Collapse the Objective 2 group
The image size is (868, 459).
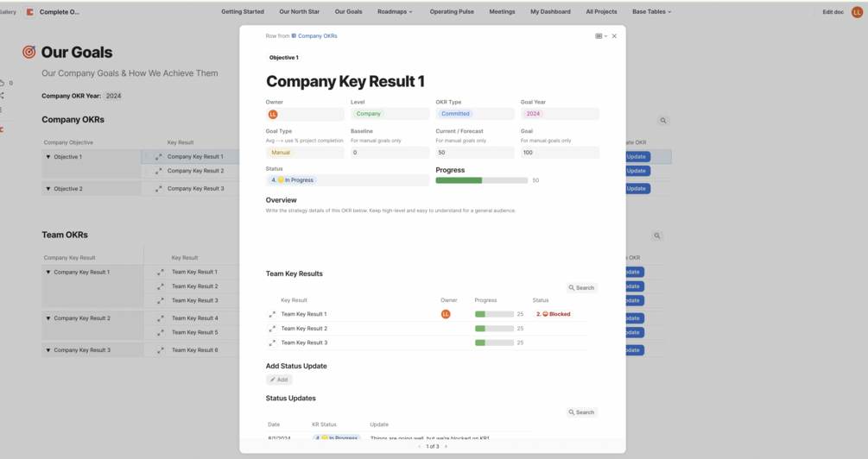pos(48,189)
